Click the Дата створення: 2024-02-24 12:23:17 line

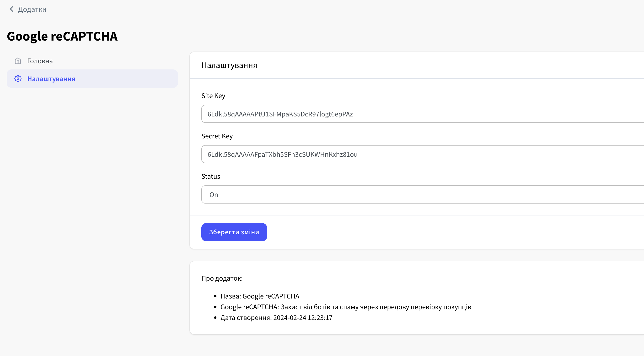(x=277, y=318)
